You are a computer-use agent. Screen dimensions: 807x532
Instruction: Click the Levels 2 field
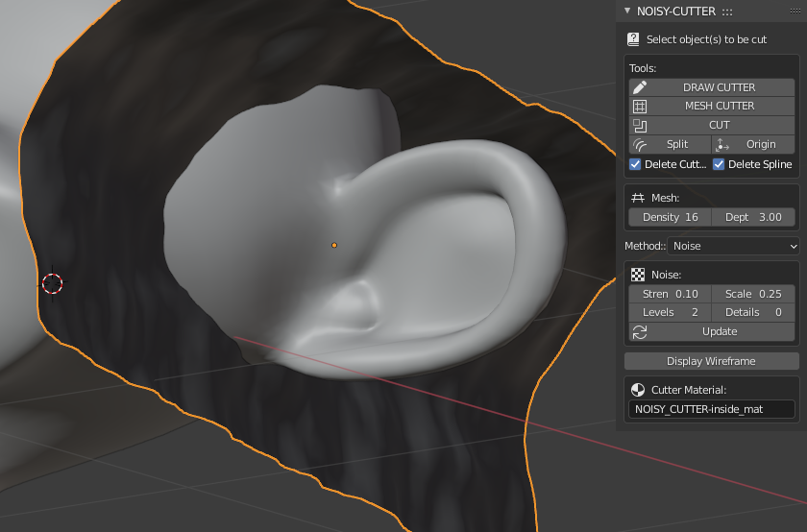tap(671, 312)
